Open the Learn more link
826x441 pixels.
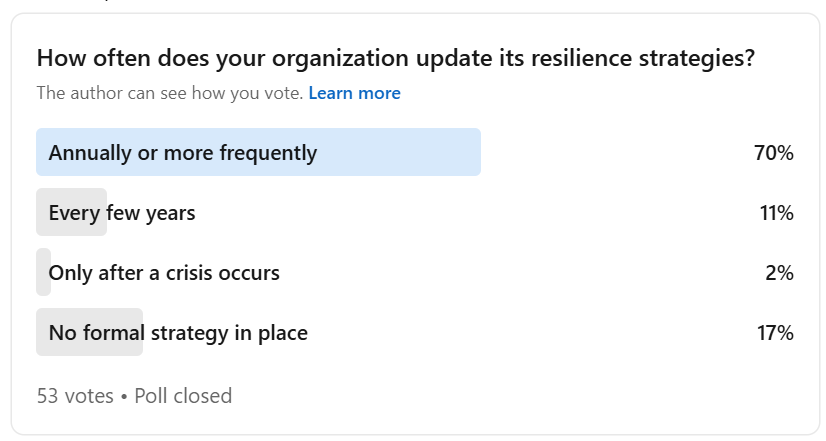[354, 93]
